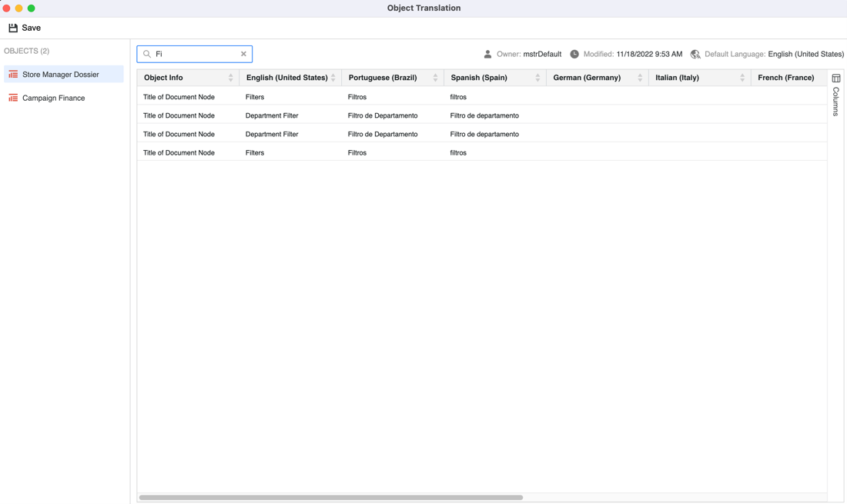Viewport: 847px width, 504px height.
Task: Click the search magnifier icon
Action: (x=147, y=54)
